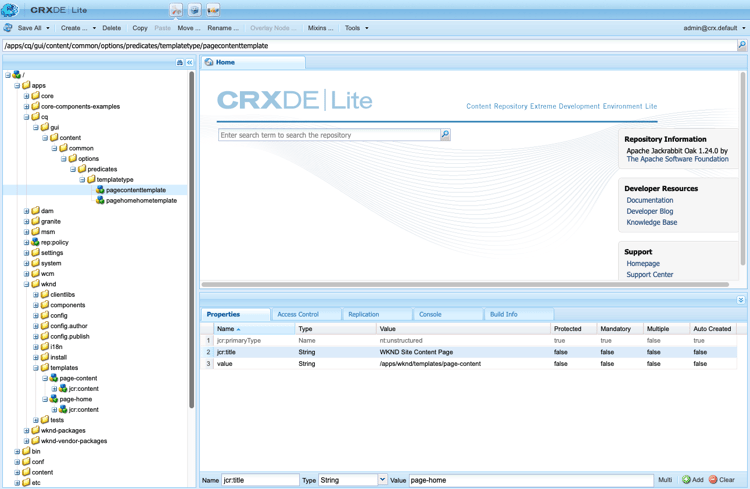Open The Apache Software Foundation link
This screenshot has width=750, height=489.
pos(677,159)
